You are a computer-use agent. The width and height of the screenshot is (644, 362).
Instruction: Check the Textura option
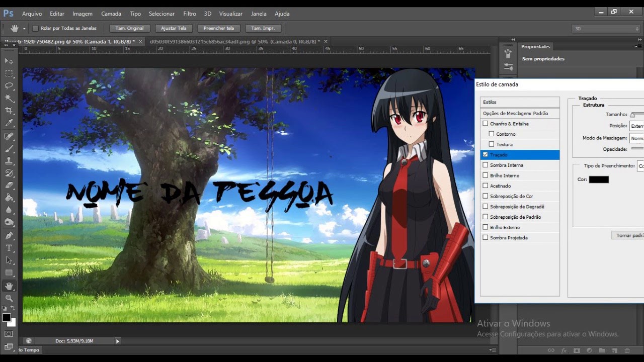point(492,144)
